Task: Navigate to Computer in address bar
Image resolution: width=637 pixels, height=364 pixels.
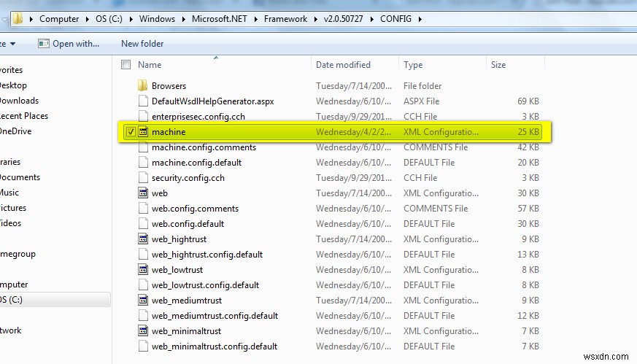Action: pyautogui.click(x=59, y=19)
